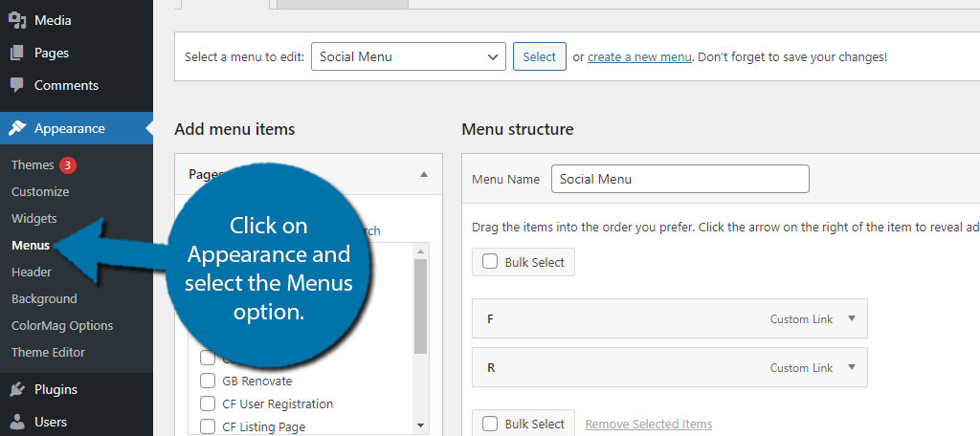The image size is (980, 436).
Task: Click the Pages icon in sidebar
Action: pyautogui.click(x=17, y=54)
